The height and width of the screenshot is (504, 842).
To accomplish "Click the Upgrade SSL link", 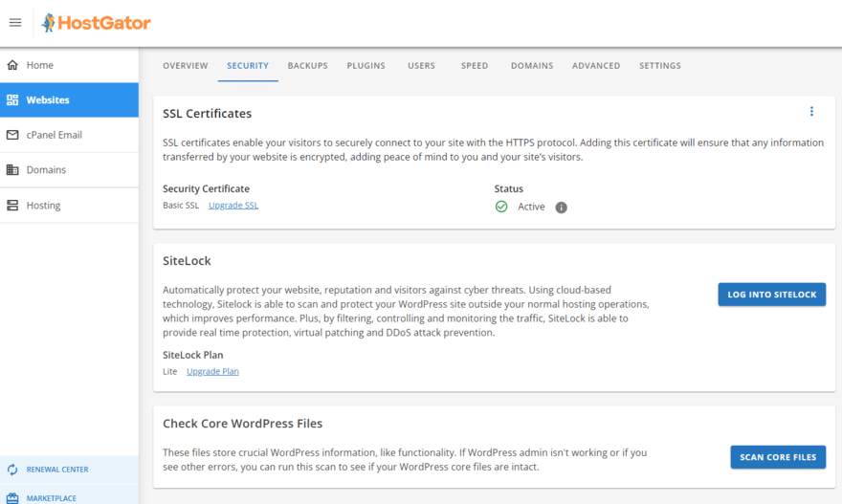I will [x=233, y=205].
